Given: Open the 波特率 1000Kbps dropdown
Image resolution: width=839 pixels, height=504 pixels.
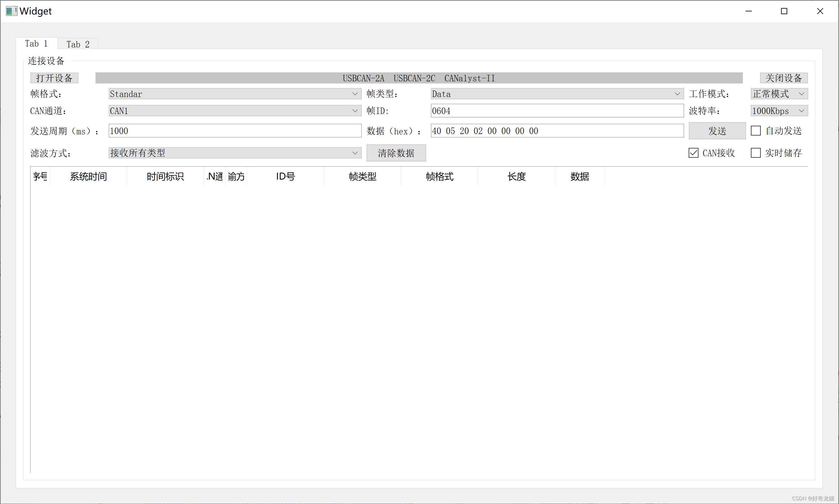Looking at the screenshot, I should [779, 111].
